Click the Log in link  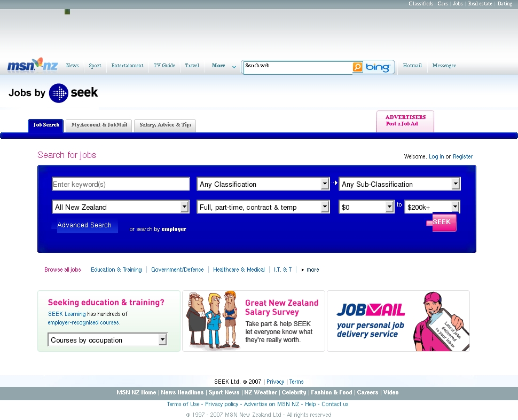coord(436,156)
